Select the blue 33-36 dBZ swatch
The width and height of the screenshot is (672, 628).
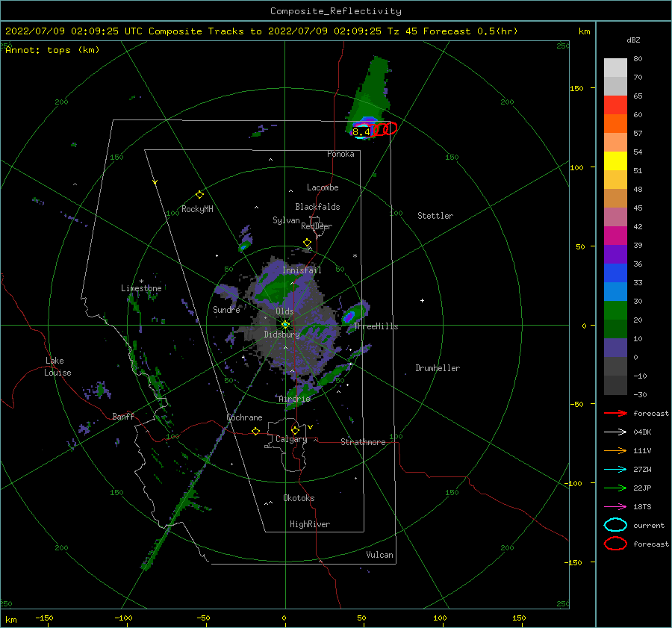click(615, 273)
